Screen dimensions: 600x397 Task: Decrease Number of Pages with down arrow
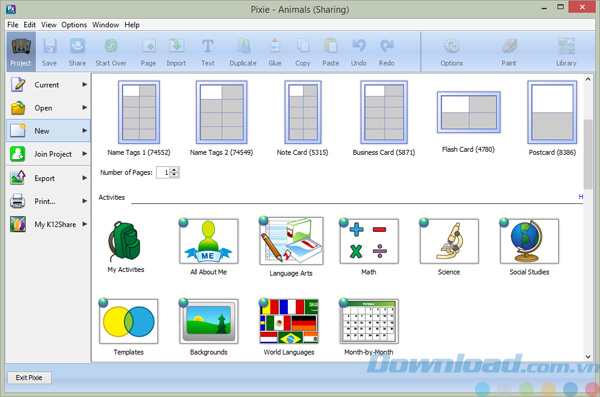tap(174, 175)
